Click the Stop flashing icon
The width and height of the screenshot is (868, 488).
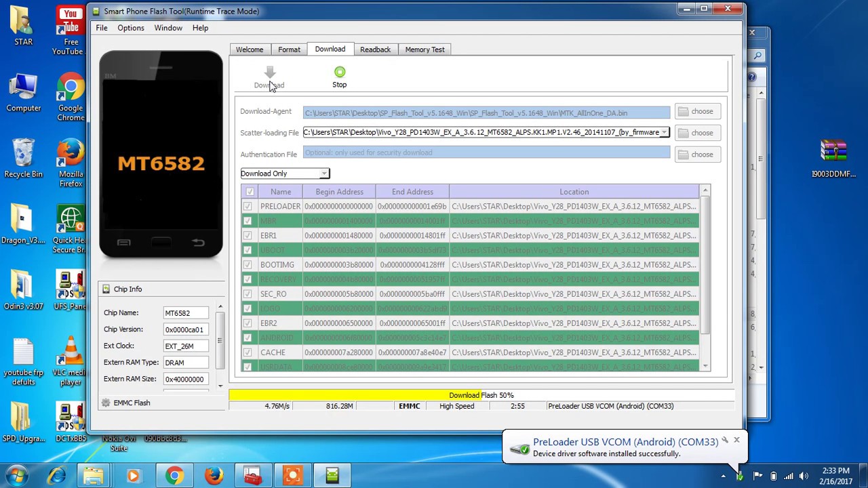(340, 72)
